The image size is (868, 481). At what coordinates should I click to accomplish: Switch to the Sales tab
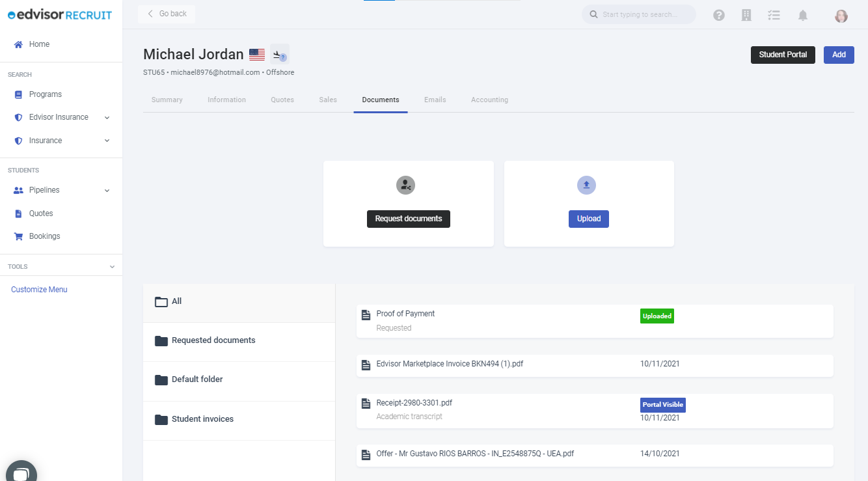(x=328, y=100)
